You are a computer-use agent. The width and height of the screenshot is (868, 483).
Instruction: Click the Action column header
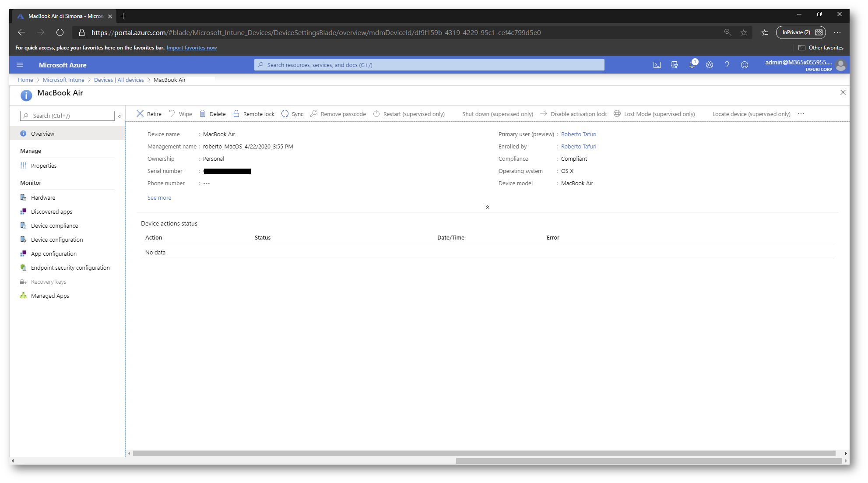pos(154,237)
